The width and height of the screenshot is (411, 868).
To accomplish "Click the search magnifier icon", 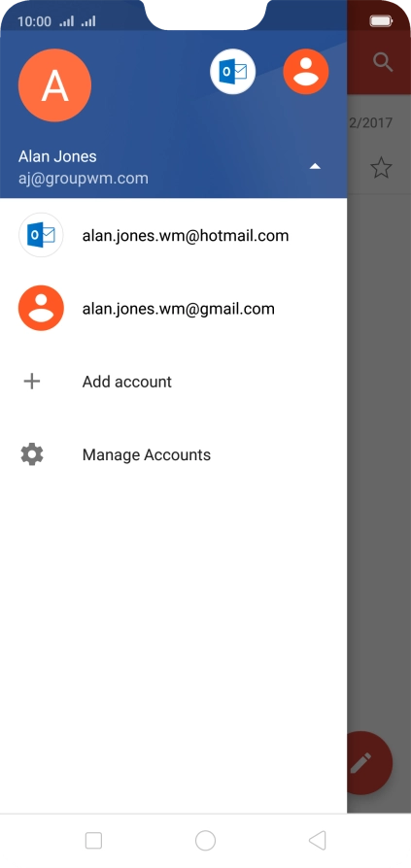I will click(x=383, y=62).
